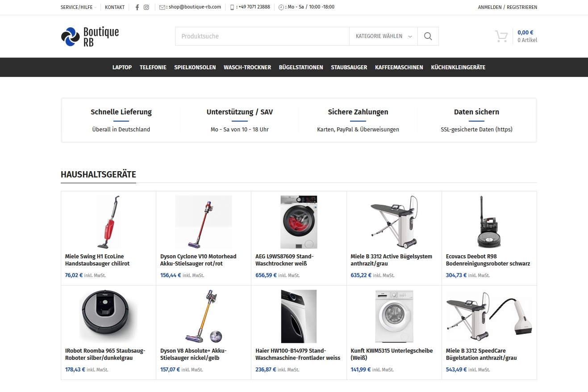Click the AEG L9WS87609 washer image

[299, 222]
